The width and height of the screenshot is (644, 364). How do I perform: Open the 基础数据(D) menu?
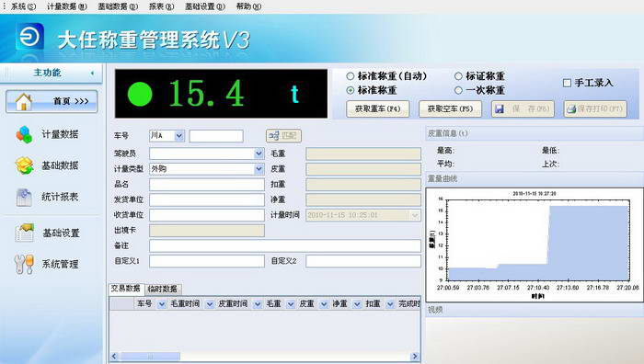(x=118, y=6)
